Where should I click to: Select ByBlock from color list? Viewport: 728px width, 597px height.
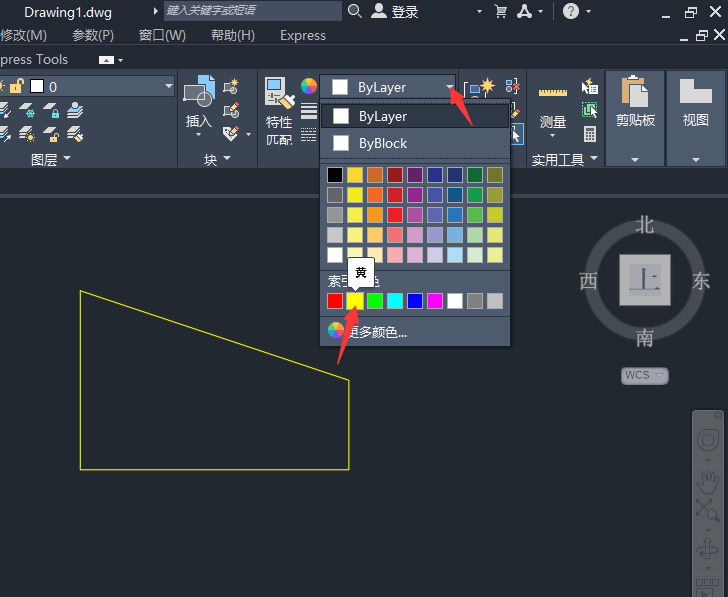pos(415,143)
